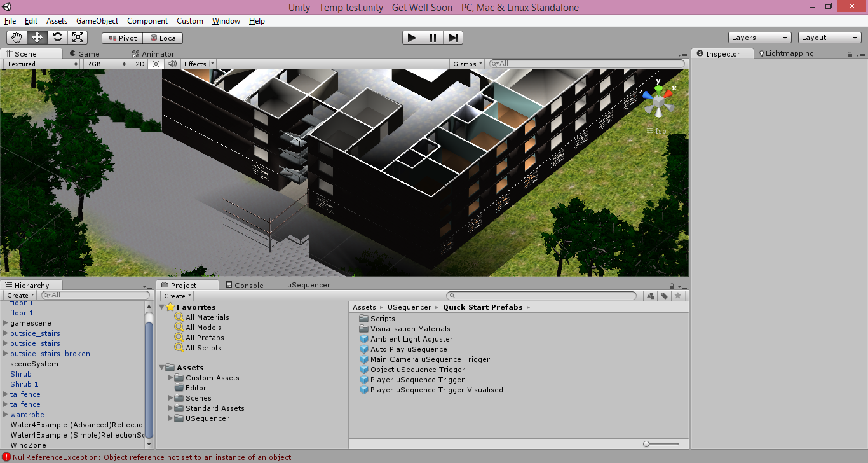This screenshot has width=868, height=463.
Task: Select the Hand tool
Action: [x=17, y=38]
